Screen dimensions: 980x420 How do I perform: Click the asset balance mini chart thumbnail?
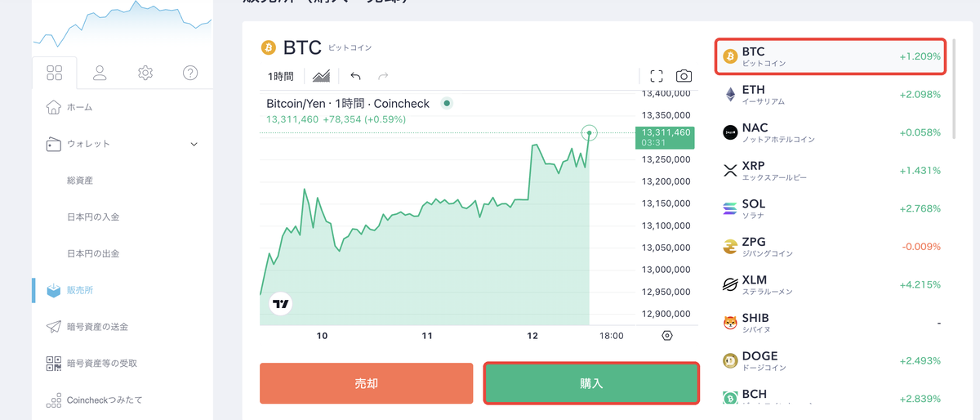(122, 26)
